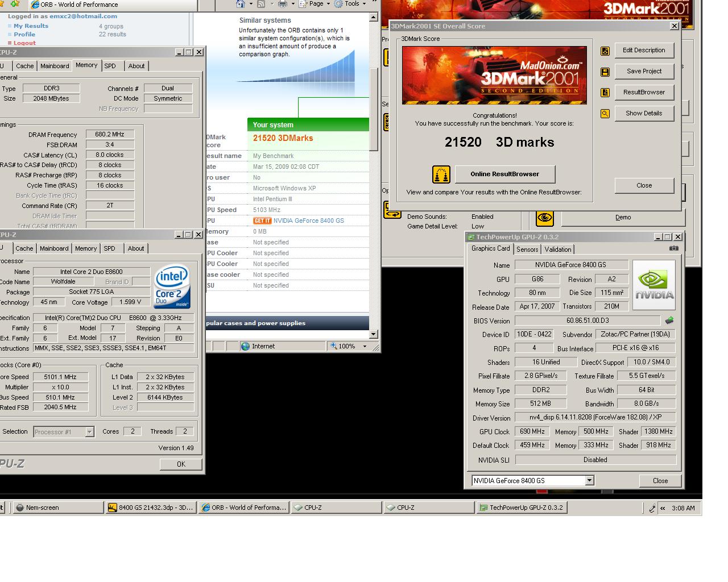The height and width of the screenshot is (582, 728).
Task: Click the yellow eye Demo icon
Action: (x=544, y=218)
